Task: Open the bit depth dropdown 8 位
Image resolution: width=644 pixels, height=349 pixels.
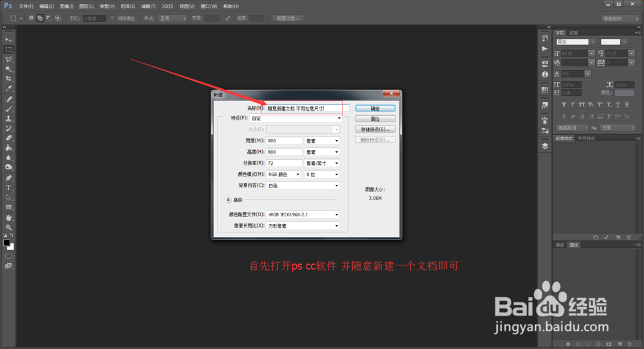Action: (x=322, y=174)
